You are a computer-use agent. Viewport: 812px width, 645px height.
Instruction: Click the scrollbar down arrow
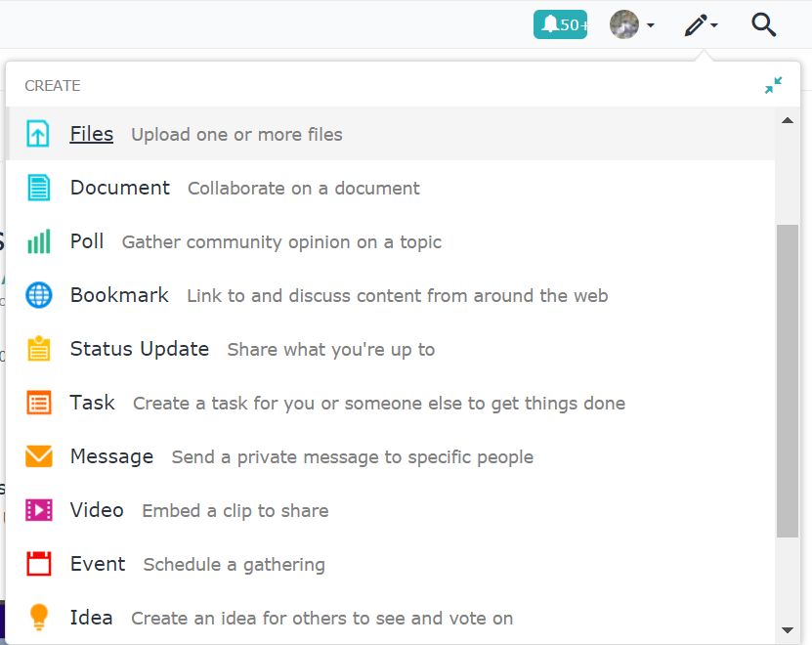(x=788, y=630)
